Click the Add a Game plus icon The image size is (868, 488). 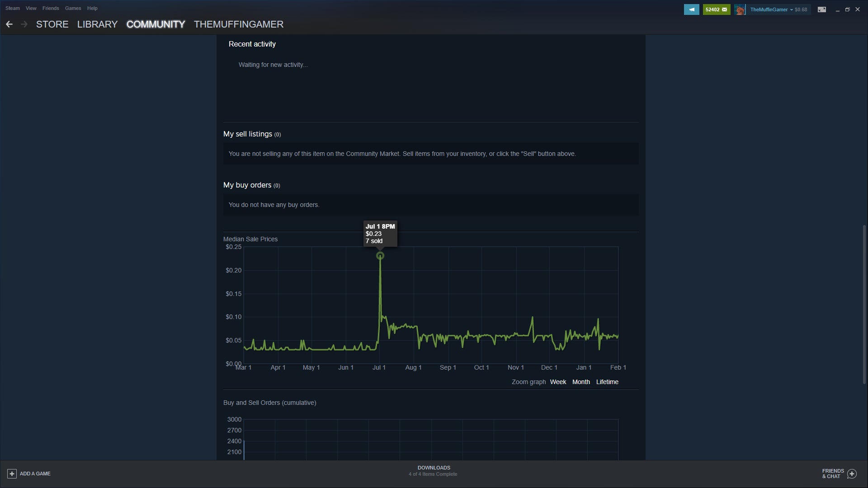coord(12,474)
